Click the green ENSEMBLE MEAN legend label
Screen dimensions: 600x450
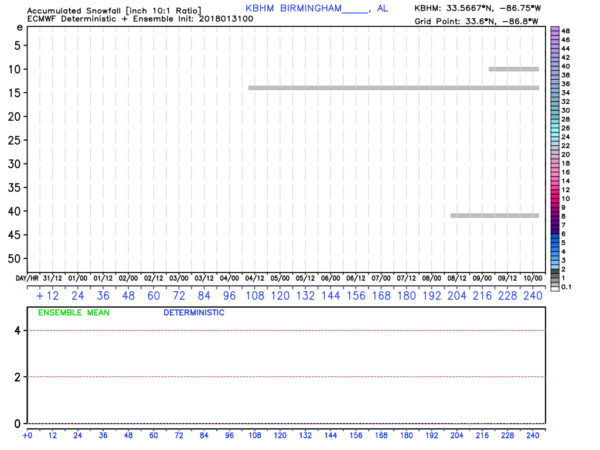73,313
